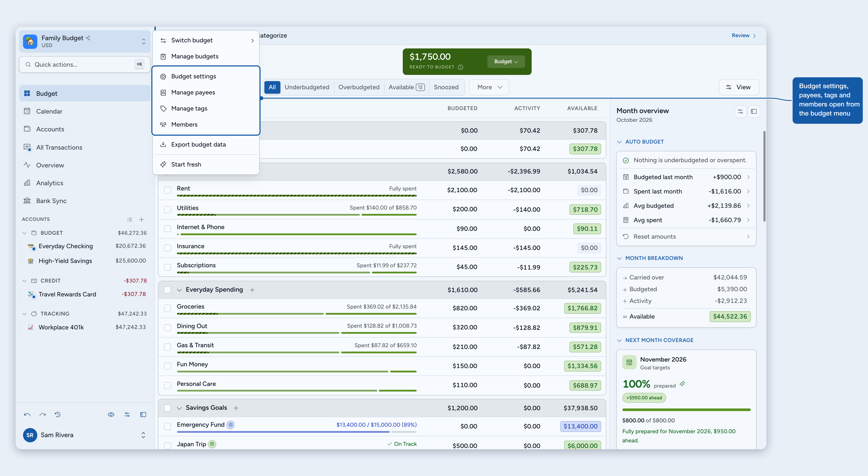Image resolution: width=868 pixels, height=476 pixels.
Task: Open Month overview sliders settings icon
Action: click(740, 112)
